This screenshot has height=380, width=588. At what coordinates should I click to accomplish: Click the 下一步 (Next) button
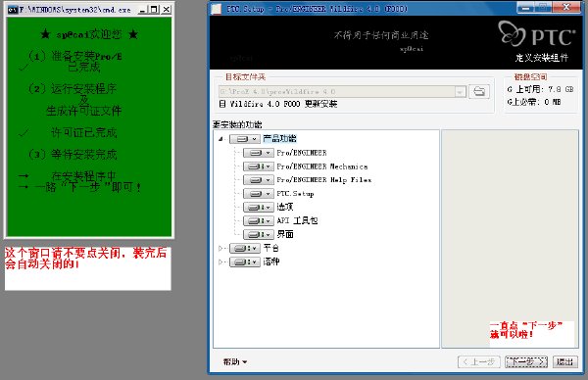click(526, 362)
